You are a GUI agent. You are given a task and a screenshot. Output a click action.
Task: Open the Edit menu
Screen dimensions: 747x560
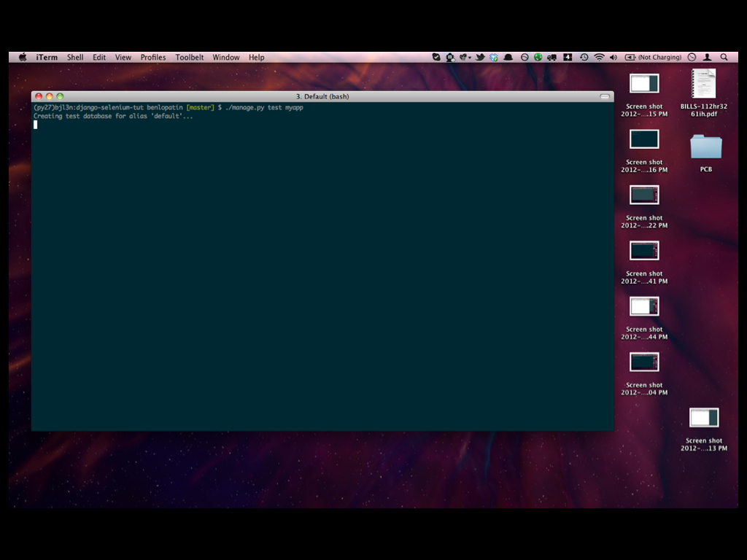tap(99, 57)
